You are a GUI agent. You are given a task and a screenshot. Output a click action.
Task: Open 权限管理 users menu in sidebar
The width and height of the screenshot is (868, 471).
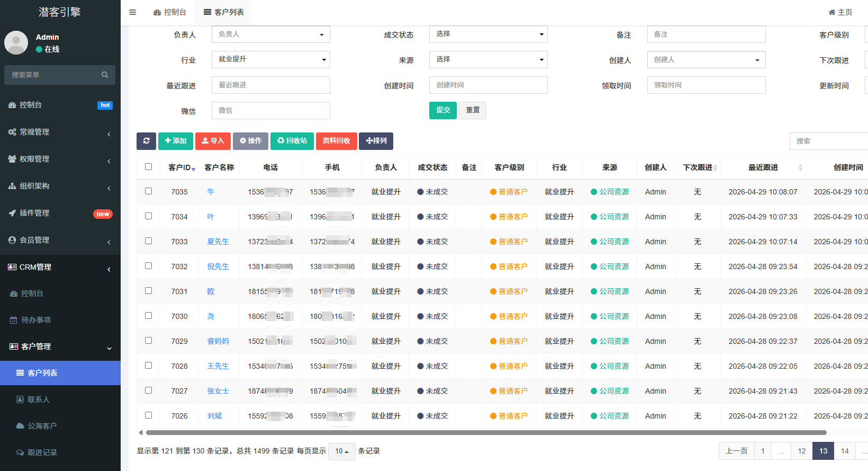click(60, 159)
